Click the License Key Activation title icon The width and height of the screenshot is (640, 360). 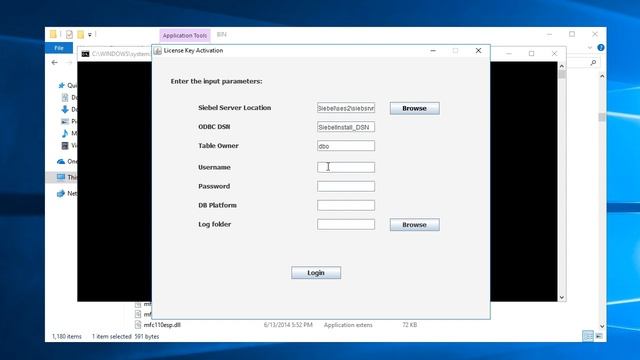tap(158, 51)
